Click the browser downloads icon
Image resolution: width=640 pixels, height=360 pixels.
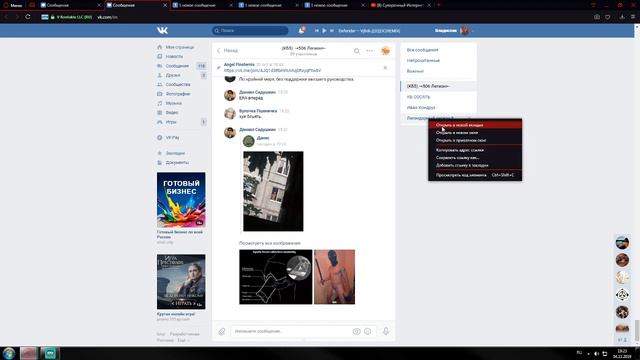622,17
